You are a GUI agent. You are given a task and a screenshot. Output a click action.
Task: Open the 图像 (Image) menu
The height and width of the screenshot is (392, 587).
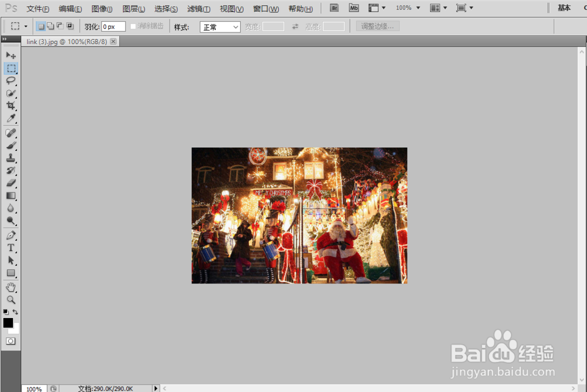point(102,9)
